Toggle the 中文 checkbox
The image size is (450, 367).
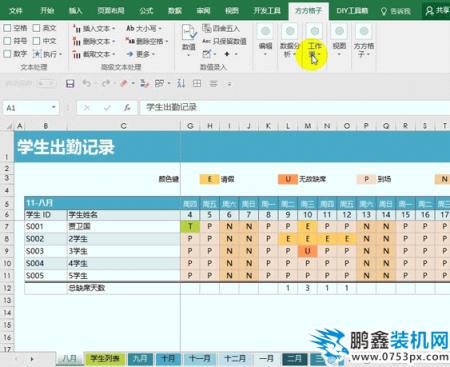point(37,41)
